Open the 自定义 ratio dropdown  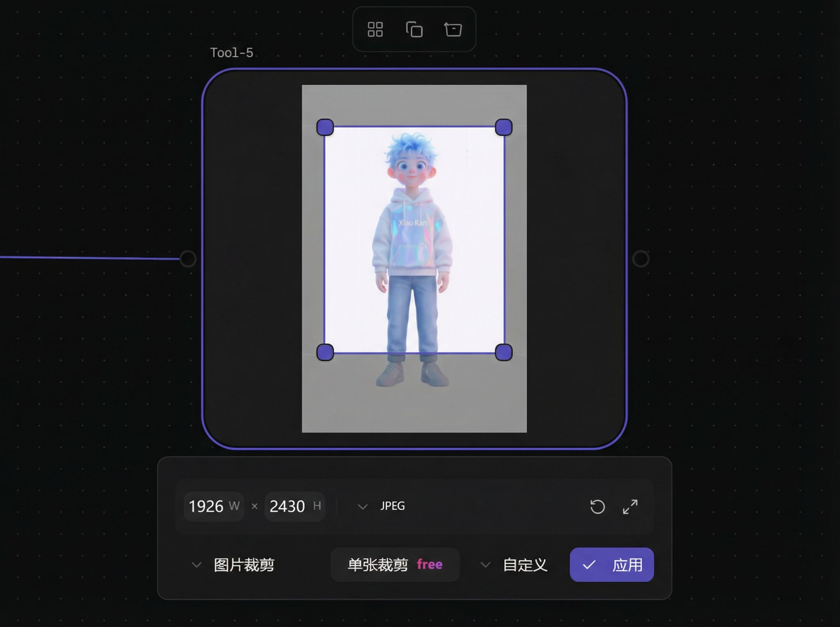tap(486, 565)
